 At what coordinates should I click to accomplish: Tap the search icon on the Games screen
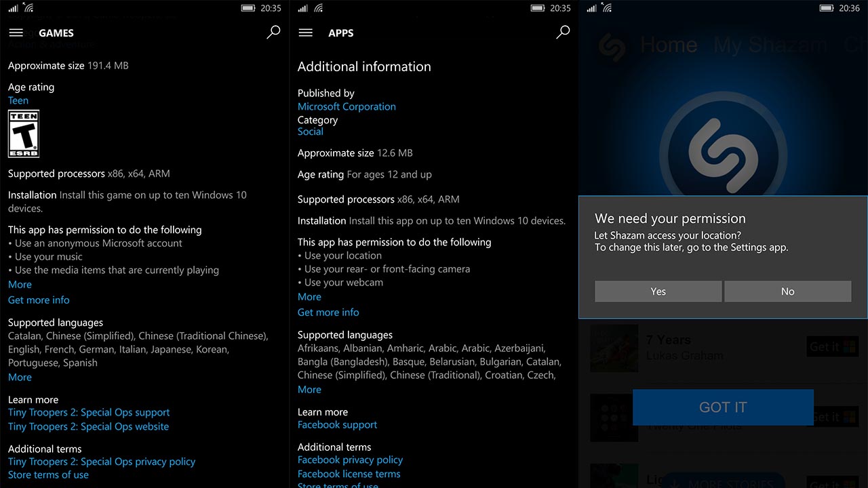click(x=273, y=33)
